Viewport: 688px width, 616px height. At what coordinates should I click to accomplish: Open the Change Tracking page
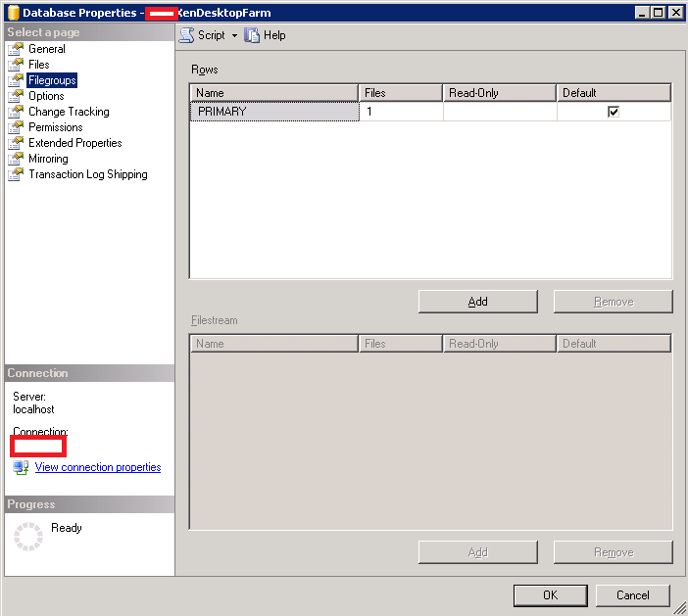click(69, 112)
